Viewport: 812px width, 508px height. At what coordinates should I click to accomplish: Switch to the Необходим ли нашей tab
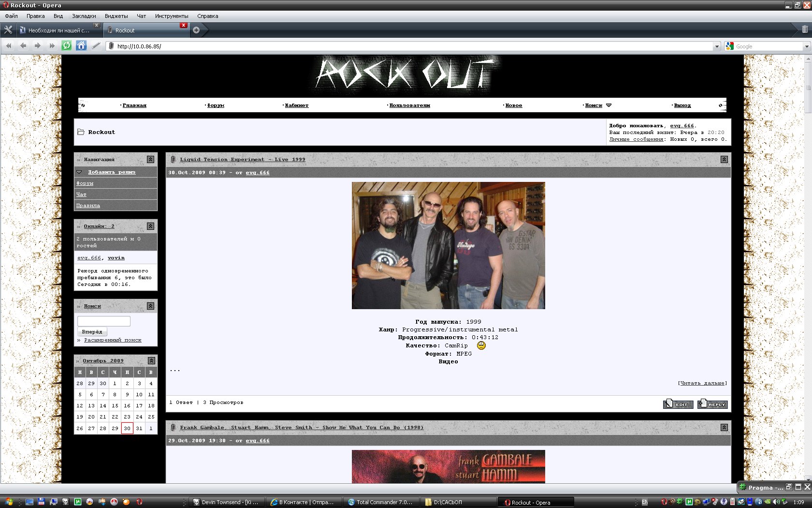click(58, 30)
